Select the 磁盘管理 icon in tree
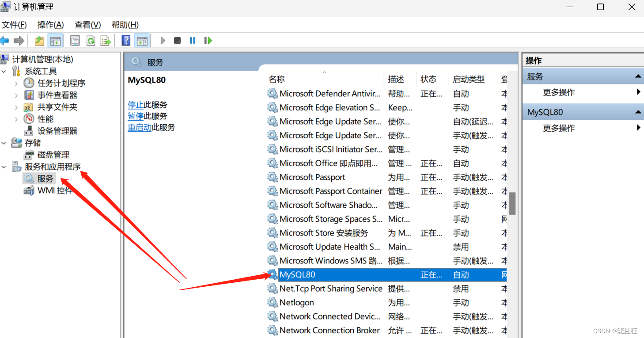The height and width of the screenshot is (338, 644). [x=29, y=155]
